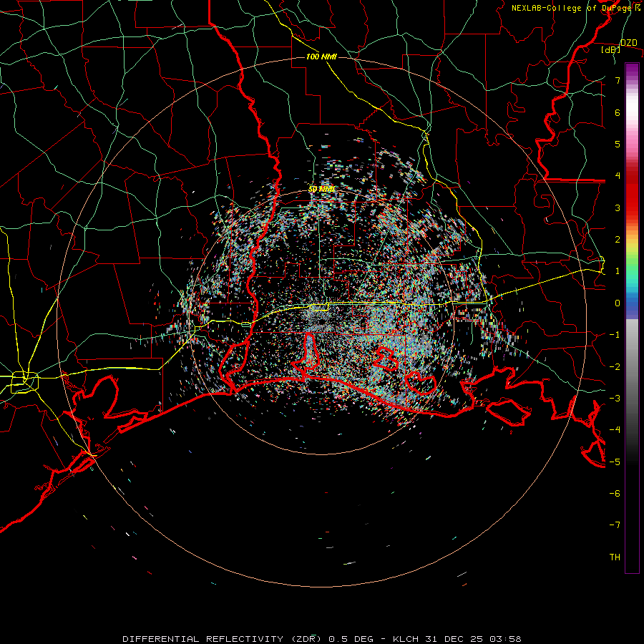This screenshot has height=644, width=644.
Task: Click the DZD legend title
Action: (x=629, y=43)
